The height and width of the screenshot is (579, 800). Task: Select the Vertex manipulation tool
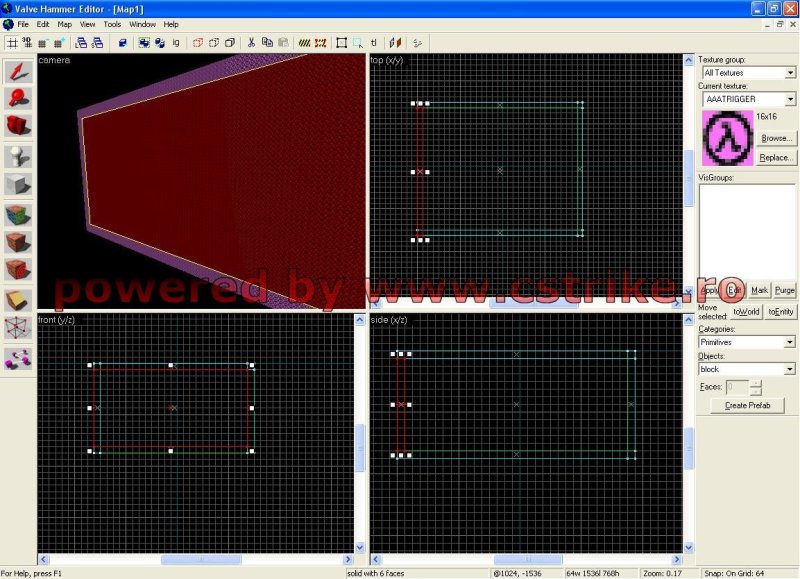(x=18, y=328)
